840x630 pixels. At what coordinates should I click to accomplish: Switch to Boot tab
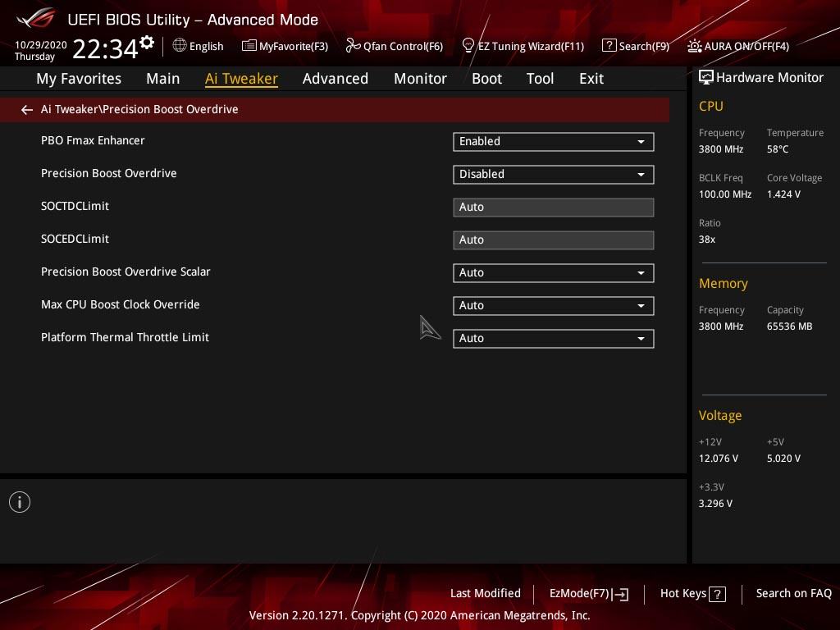[487, 79]
